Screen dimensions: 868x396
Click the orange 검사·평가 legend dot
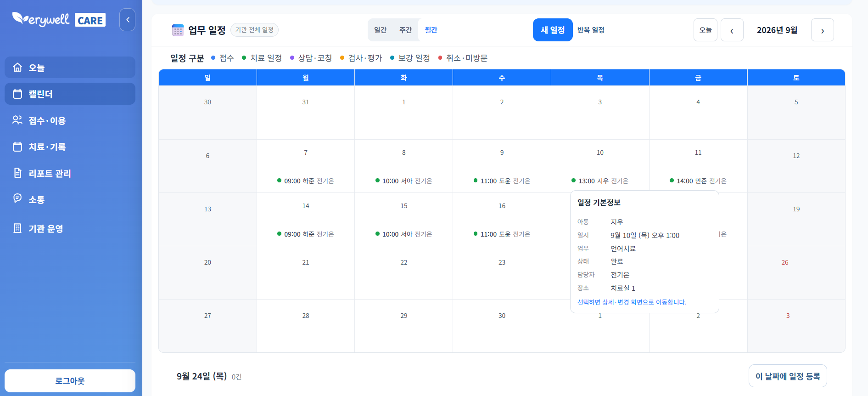coord(342,58)
